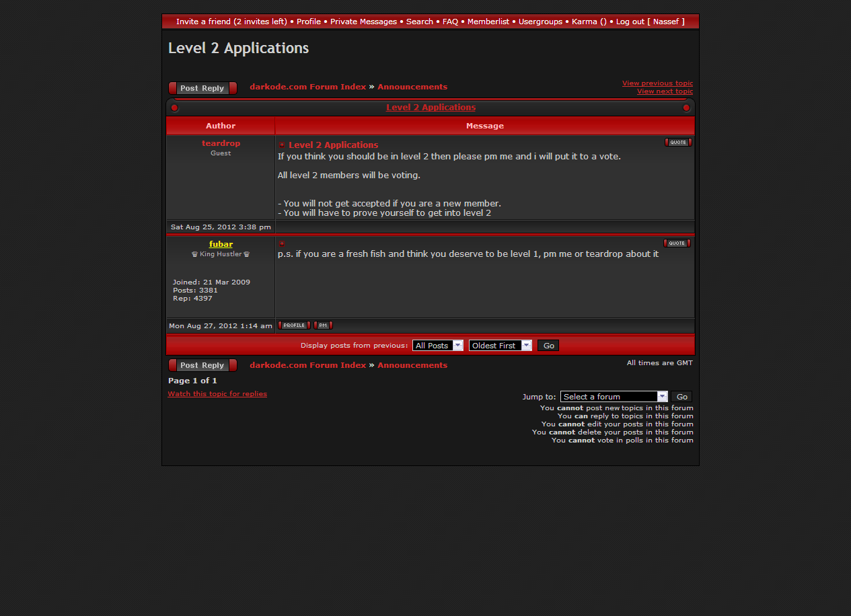This screenshot has width=851, height=616.
Task: Click post icon beside 'Level 2 Applications' subject
Action: pyautogui.click(x=283, y=145)
